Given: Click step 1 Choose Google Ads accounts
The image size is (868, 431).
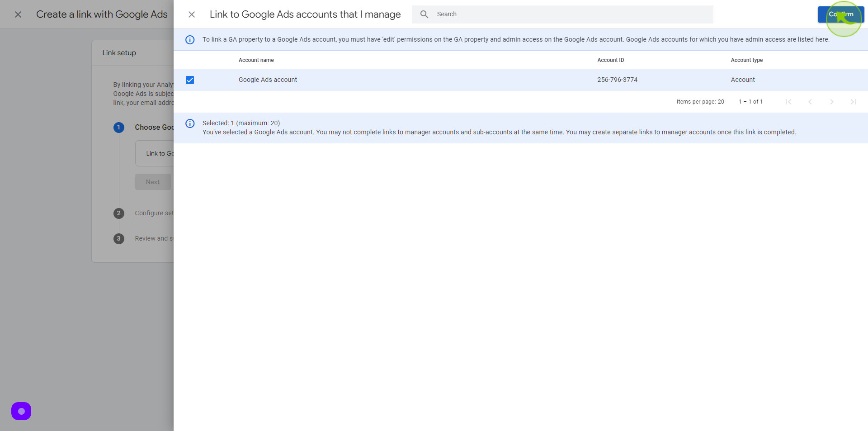Looking at the screenshot, I should pyautogui.click(x=144, y=128).
